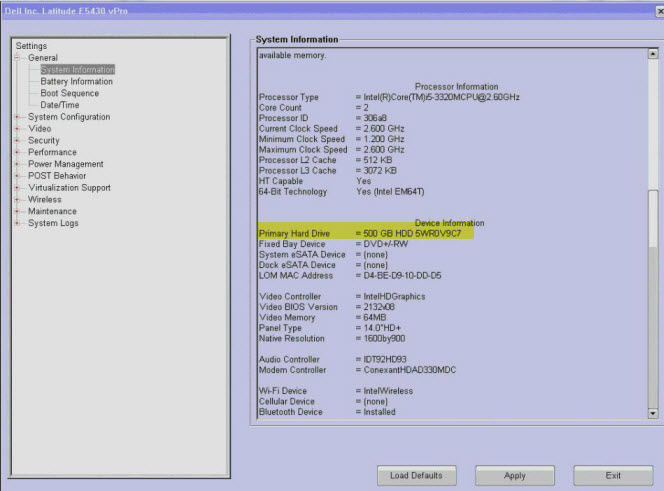Select System Information in the settings tree
664x491 pixels.
(77, 70)
